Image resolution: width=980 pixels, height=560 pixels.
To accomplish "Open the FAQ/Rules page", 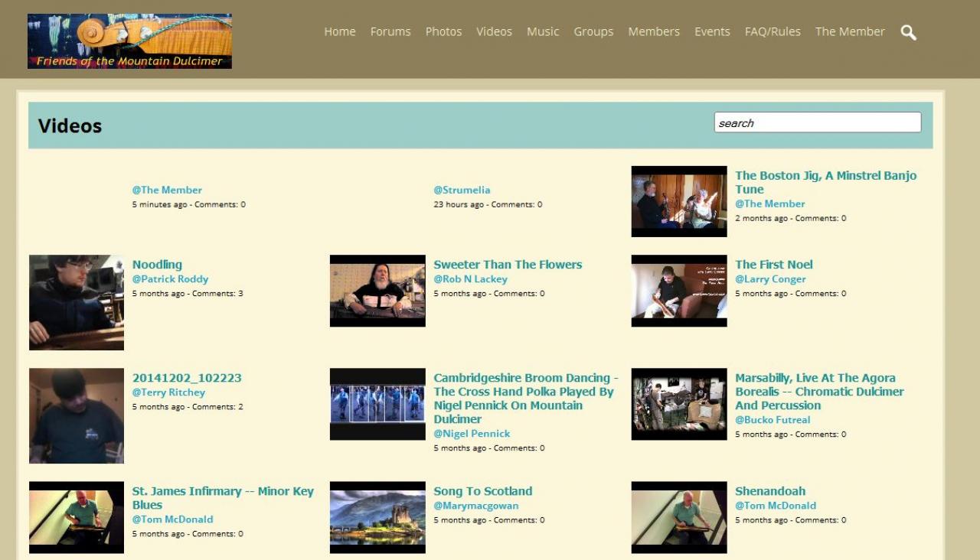I will pyautogui.click(x=773, y=31).
